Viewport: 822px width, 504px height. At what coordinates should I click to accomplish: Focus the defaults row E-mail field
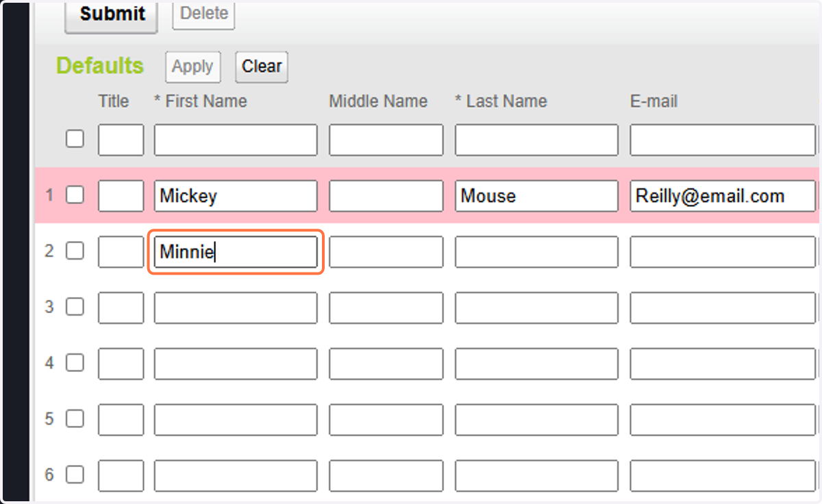723,140
